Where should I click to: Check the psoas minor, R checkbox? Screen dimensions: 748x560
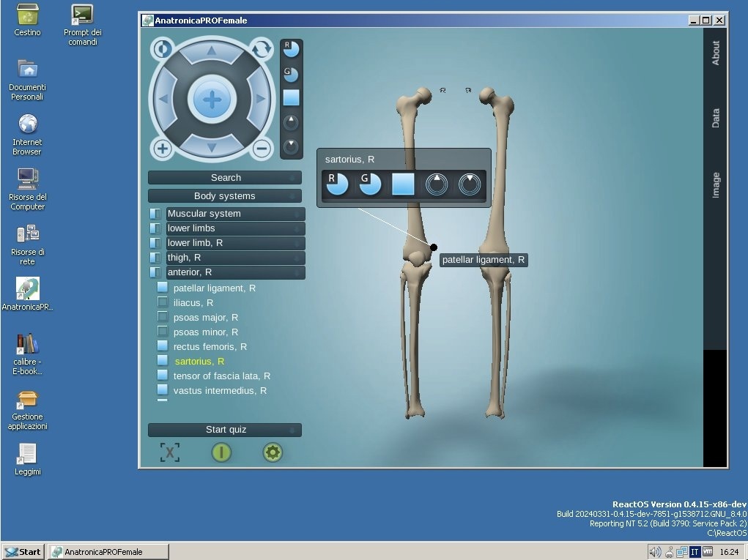(x=163, y=331)
